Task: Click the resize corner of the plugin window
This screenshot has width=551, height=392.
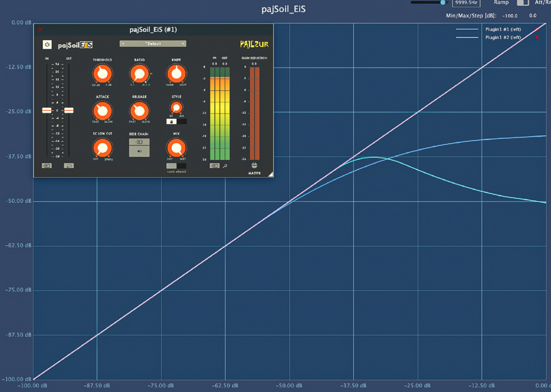Action: pyautogui.click(x=271, y=174)
